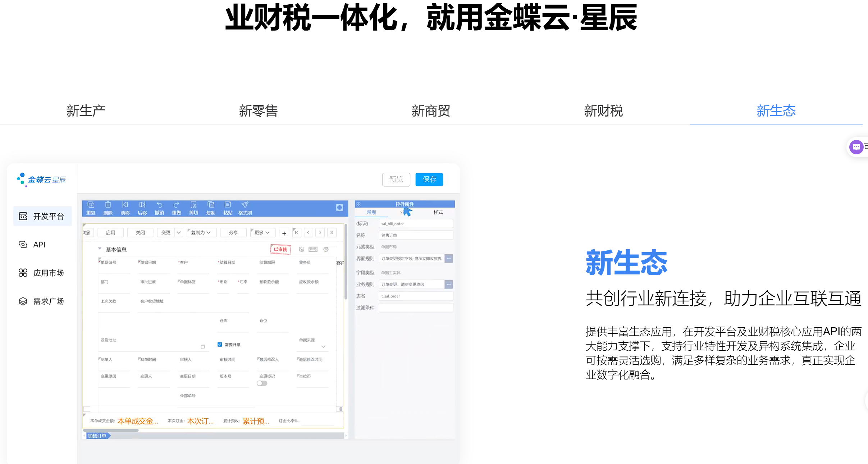Open API in the sidebar

click(42, 245)
